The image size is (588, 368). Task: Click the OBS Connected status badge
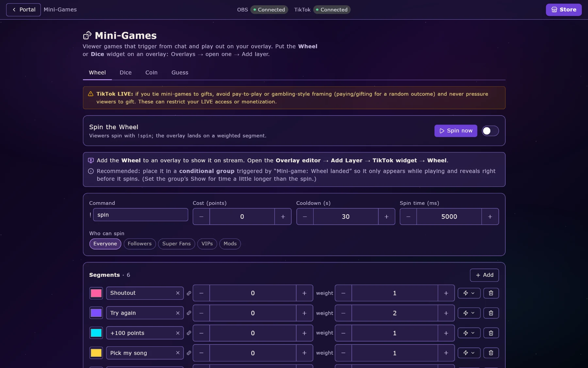click(x=269, y=10)
